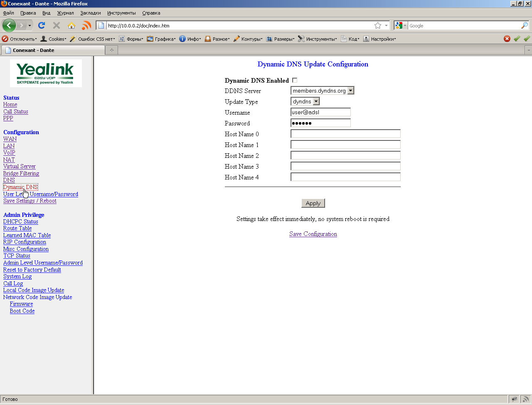Click the Google search box

click(x=464, y=26)
